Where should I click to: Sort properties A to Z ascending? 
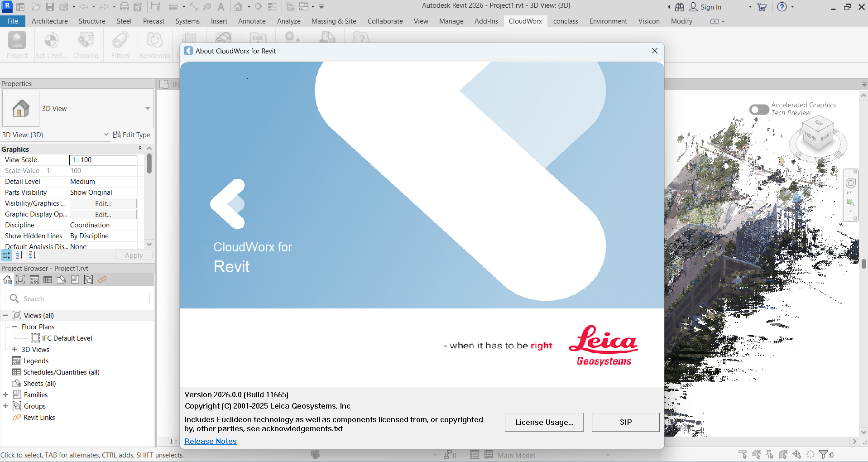pyautogui.click(x=19, y=255)
